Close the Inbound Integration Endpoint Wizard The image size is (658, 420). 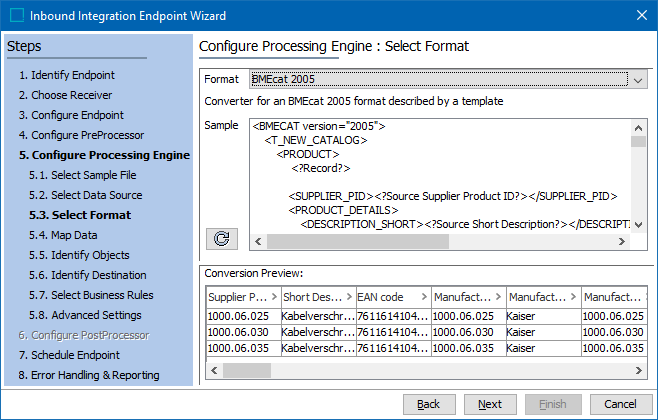coord(640,15)
